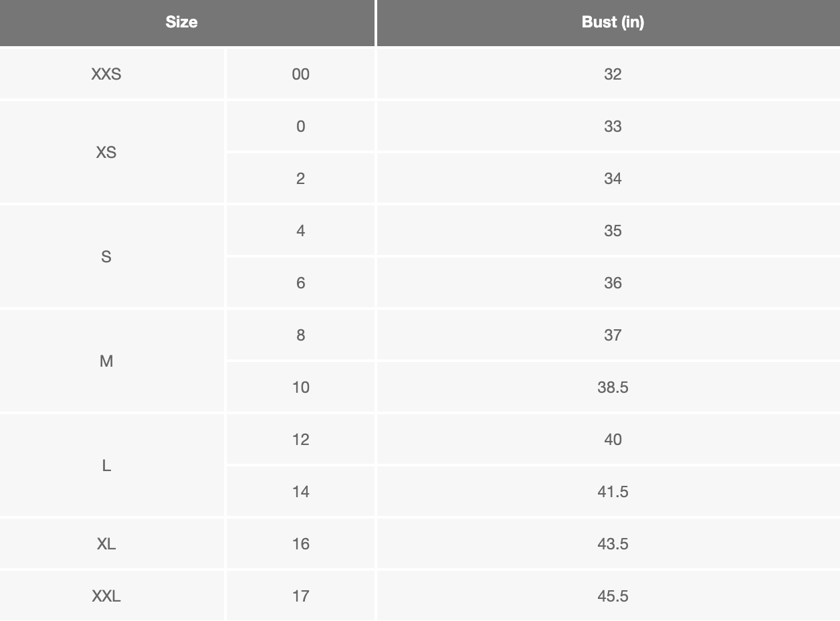Screen dimensions: 840x621
Task: Click numeric size 14 cell
Action: point(301,492)
